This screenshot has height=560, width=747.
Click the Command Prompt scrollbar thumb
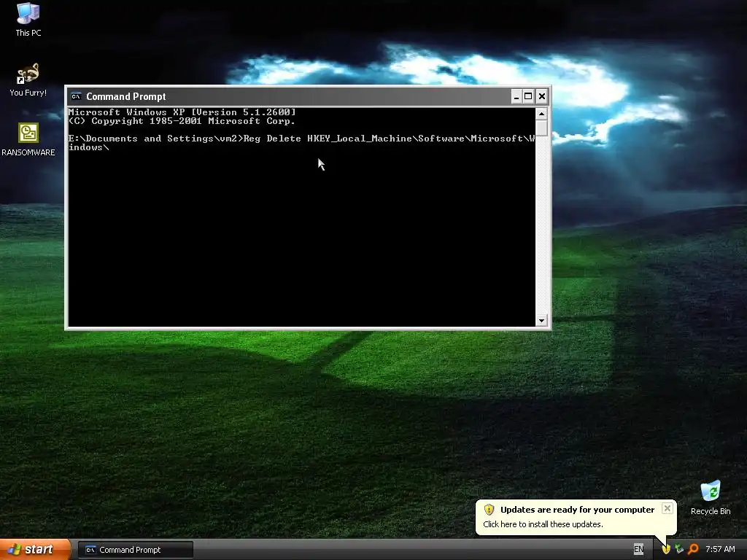[541, 128]
